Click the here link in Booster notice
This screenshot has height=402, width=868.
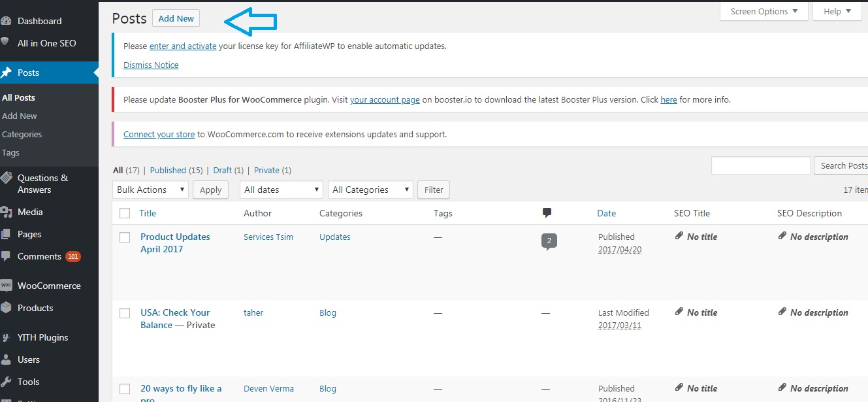click(669, 100)
